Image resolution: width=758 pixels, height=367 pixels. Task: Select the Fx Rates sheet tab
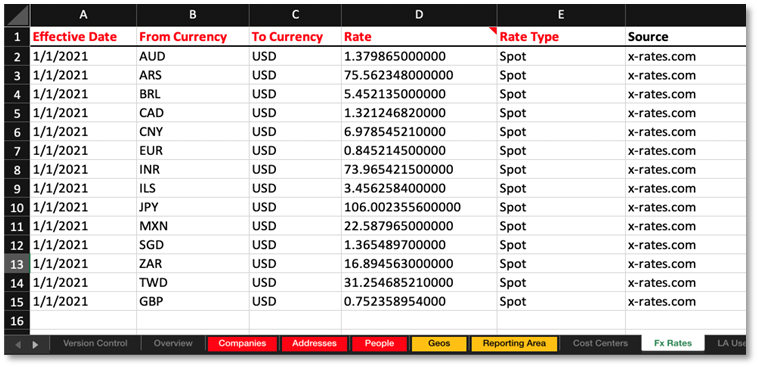click(x=673, y=343)
